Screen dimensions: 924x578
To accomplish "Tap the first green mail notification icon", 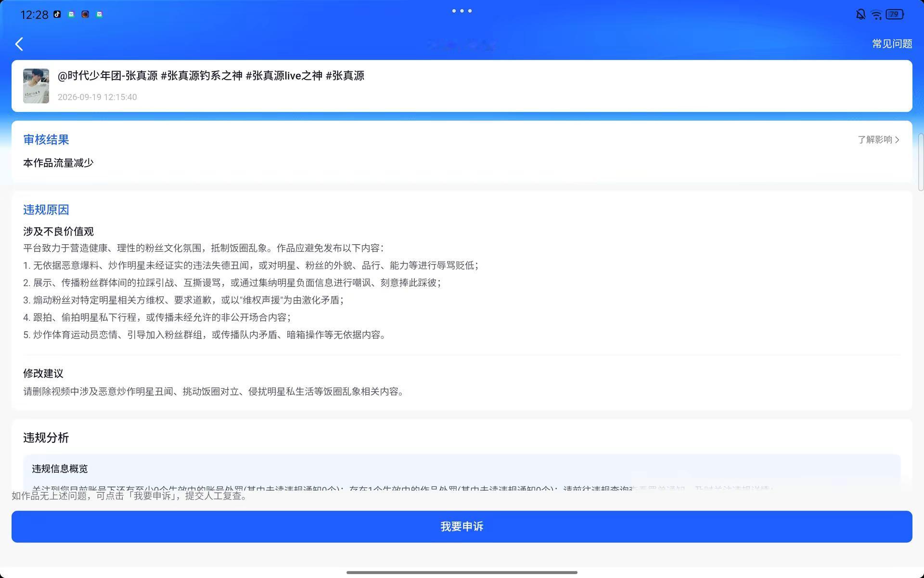I will point(71,14).
